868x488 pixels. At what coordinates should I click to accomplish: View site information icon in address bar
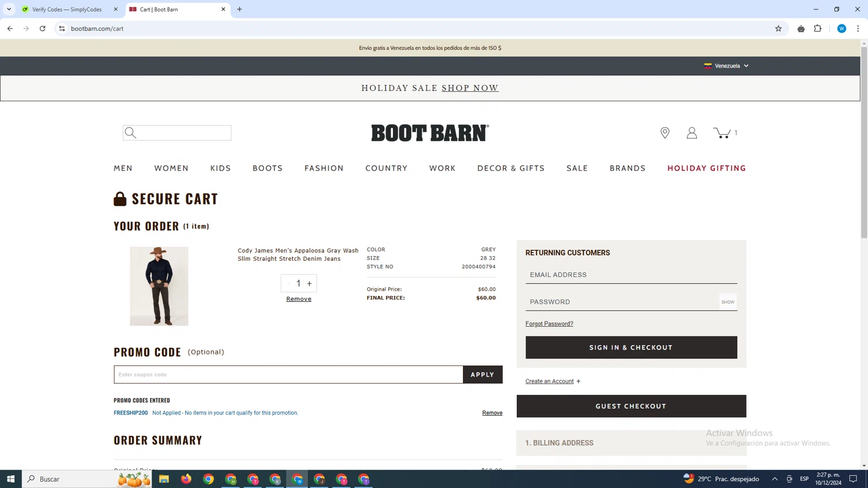click(x=62, y=28)
